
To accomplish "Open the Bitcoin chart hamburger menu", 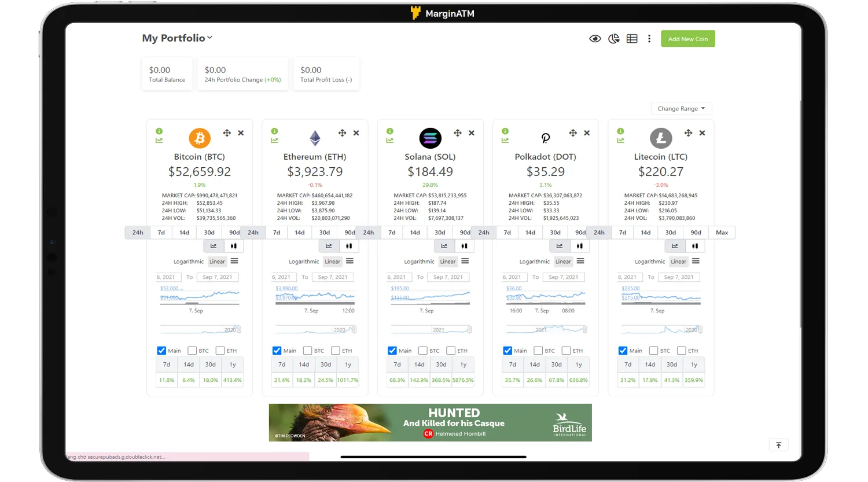I will [x=234, y=262].
